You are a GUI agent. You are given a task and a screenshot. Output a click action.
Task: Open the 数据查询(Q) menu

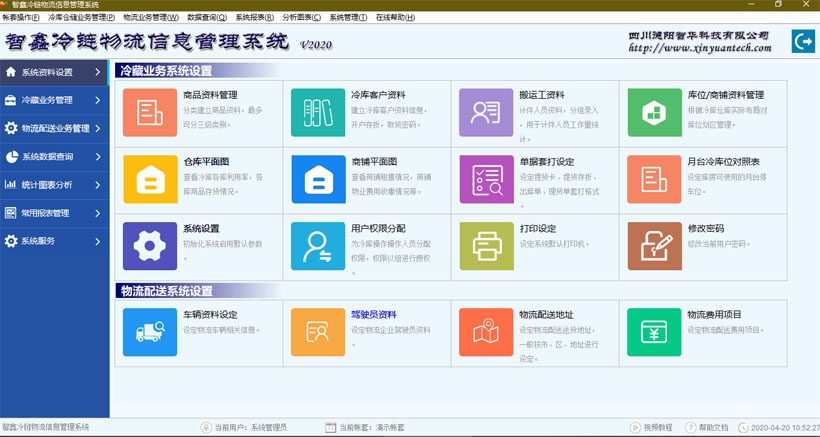point(207,17)
